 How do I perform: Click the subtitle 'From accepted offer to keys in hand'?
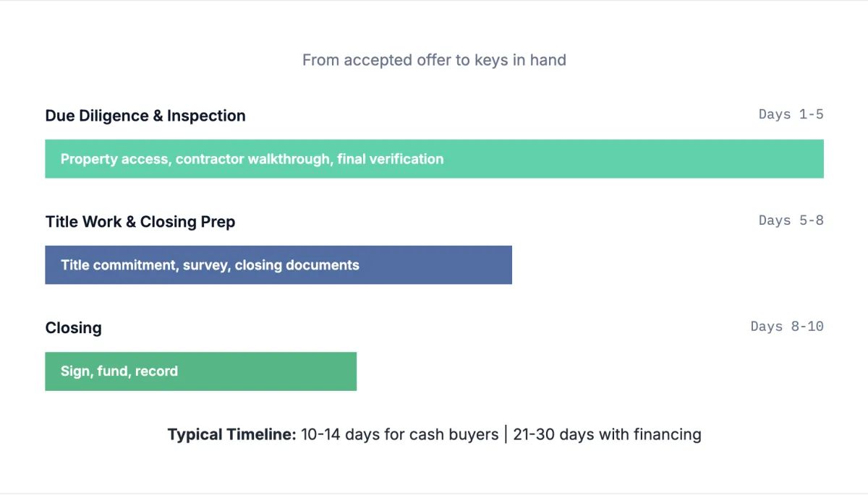tap(434, 60)
